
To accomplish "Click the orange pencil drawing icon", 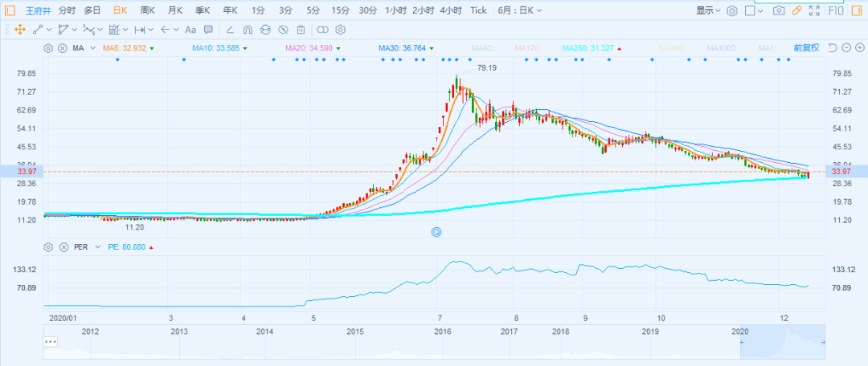I will (x=796, y=10).
